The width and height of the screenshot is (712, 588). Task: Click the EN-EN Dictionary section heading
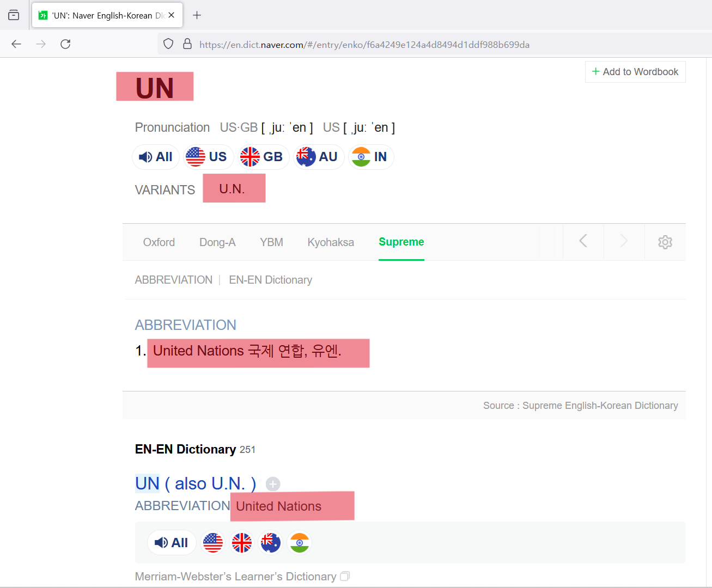(x=185, y=449)
